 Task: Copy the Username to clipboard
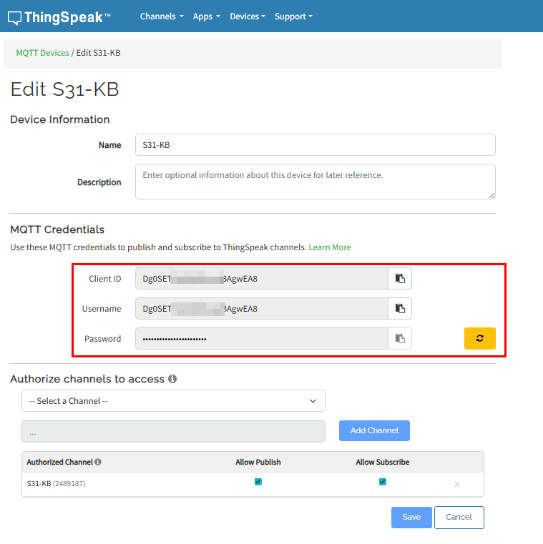click(x=400, y=308)
